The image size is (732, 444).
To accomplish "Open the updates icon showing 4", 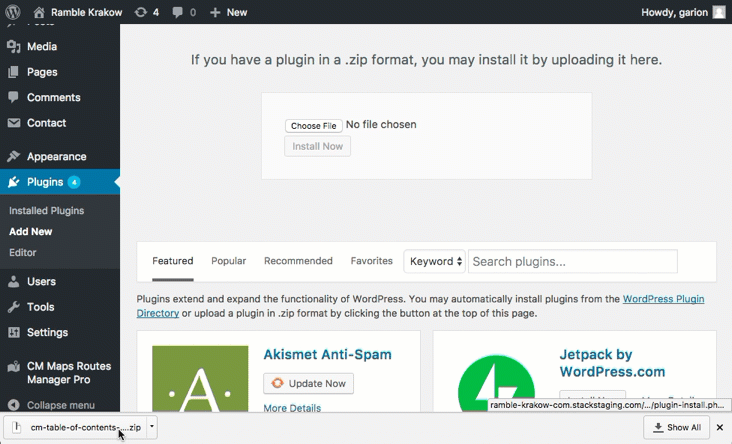I will (x=141, y=13).
